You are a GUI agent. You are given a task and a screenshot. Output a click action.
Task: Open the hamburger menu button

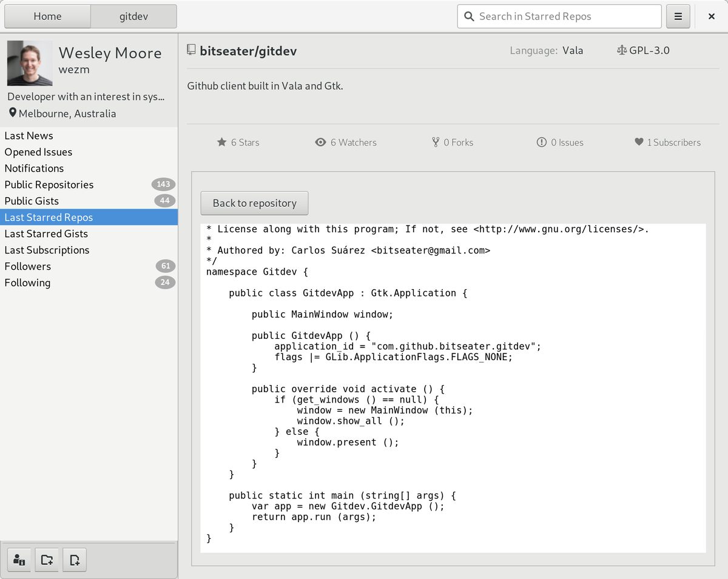pyautogui.click(x=678, y=16)
